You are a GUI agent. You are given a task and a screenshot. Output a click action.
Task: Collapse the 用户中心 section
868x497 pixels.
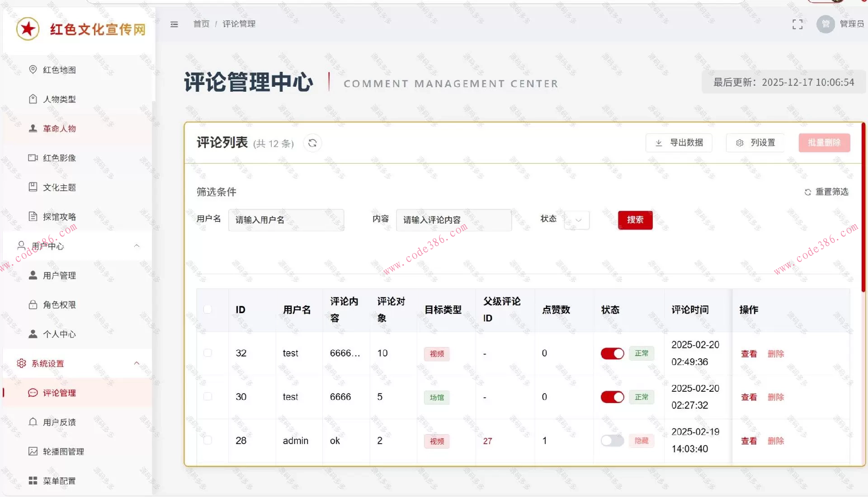137,246
